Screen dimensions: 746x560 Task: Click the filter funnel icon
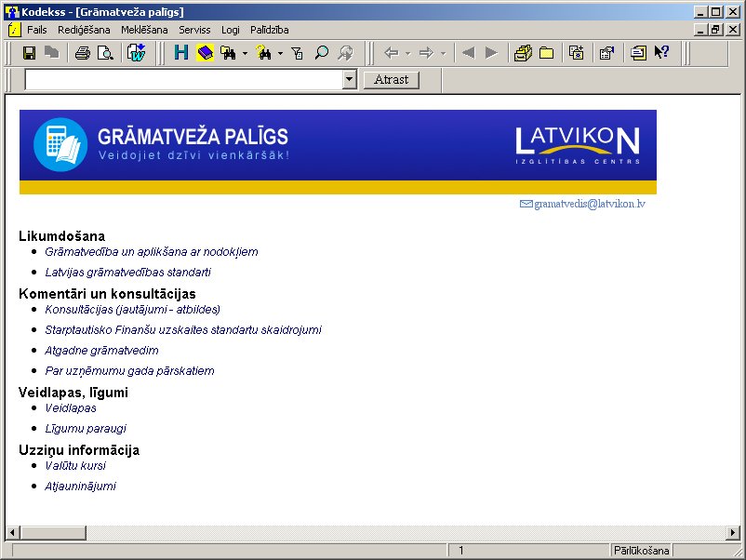(298, 53)
